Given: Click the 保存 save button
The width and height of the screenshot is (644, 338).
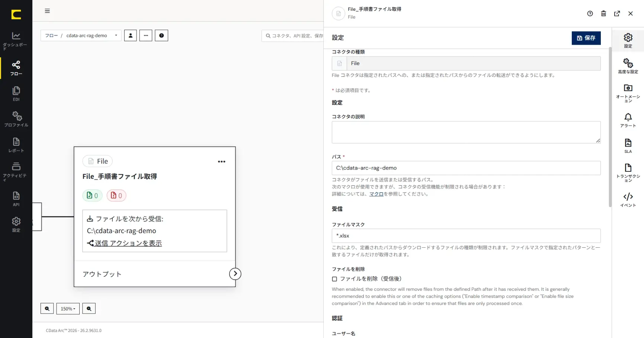Looking at the screenshot, I should coord(586,38).
